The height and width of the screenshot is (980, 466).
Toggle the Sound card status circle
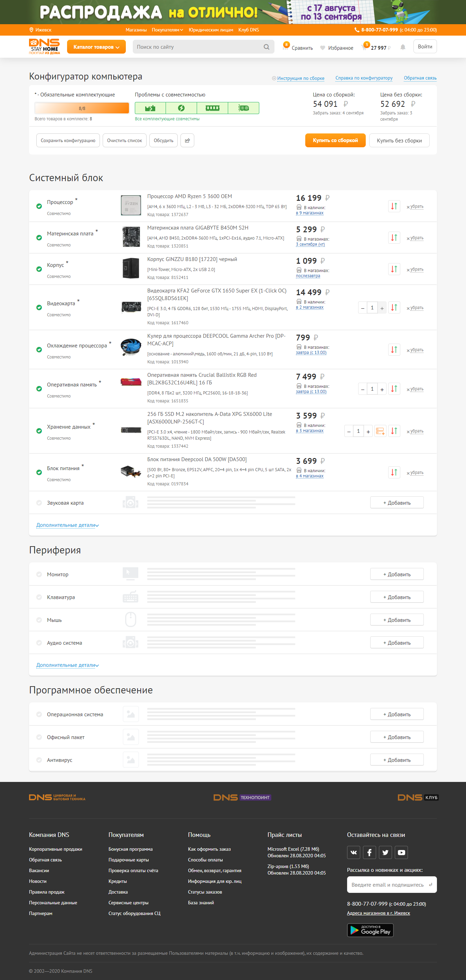tap(39, 503)
